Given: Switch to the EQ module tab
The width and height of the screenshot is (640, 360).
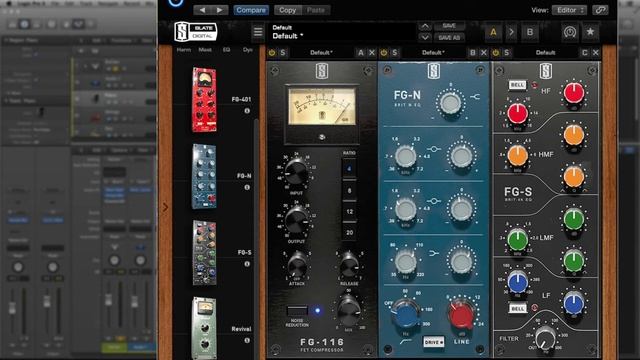Looking at the screenshot, I should (x=226, y=50).
